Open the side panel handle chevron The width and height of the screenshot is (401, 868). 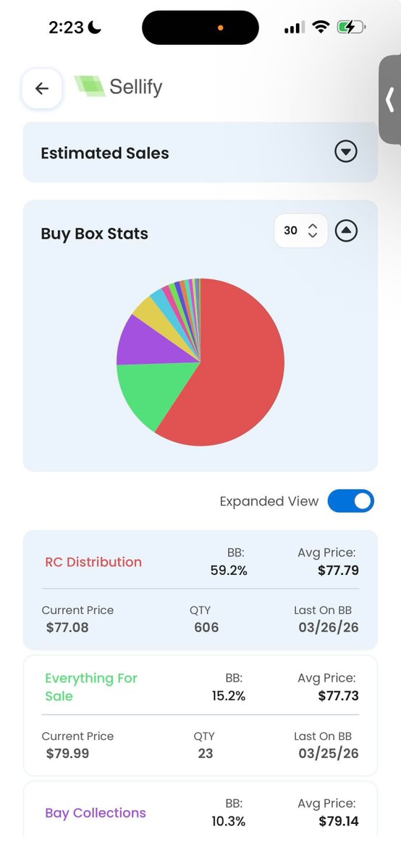tap(390, 100)
